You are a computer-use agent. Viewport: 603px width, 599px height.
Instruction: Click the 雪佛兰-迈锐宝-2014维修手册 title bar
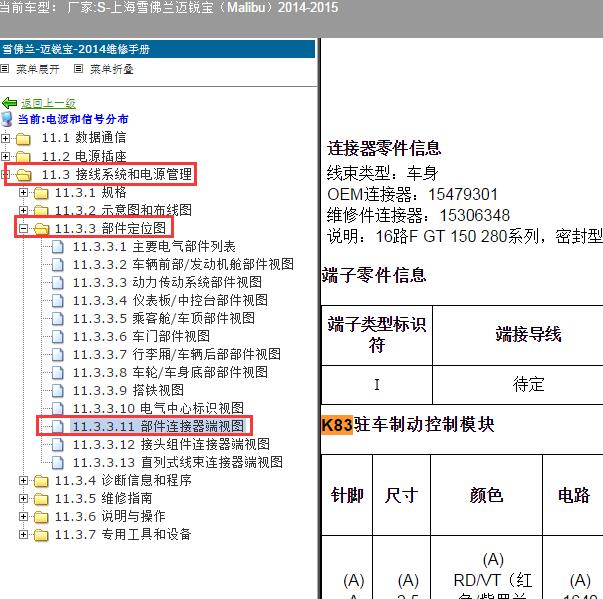[158, 49]
